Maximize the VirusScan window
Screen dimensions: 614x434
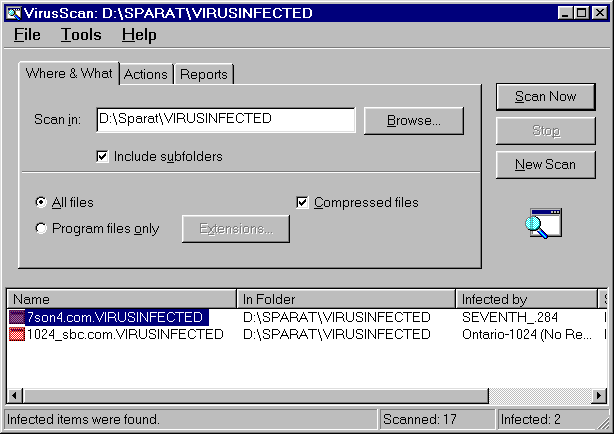pyautogui.click(x=581, y=13)
